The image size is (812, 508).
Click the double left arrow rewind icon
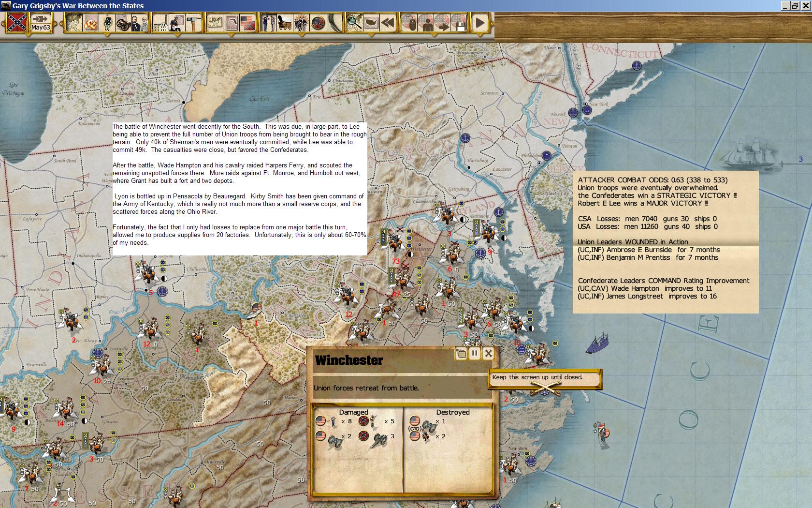[x=387, y=22]
